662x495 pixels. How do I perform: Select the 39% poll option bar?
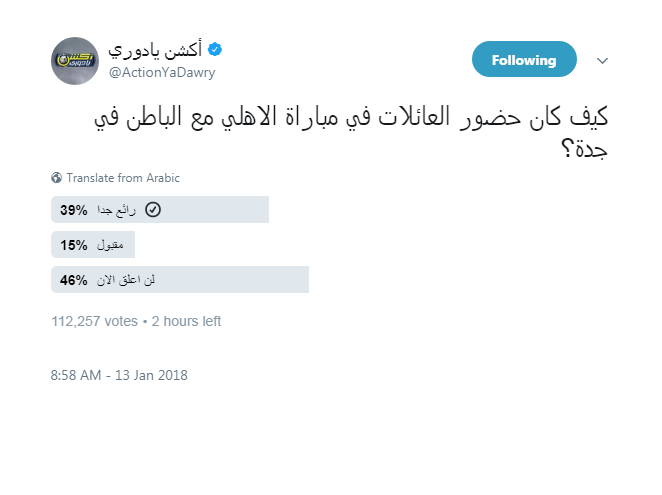tap(160, 209)
